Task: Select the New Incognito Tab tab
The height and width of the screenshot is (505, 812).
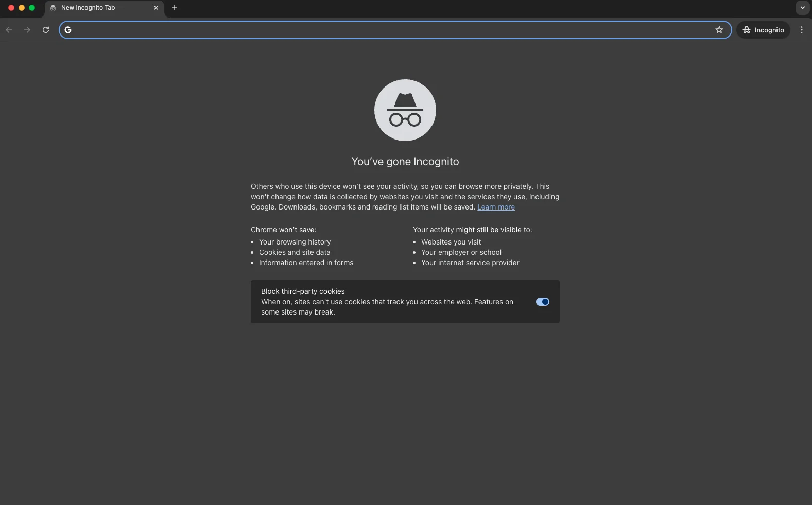Action: [105, 8]
